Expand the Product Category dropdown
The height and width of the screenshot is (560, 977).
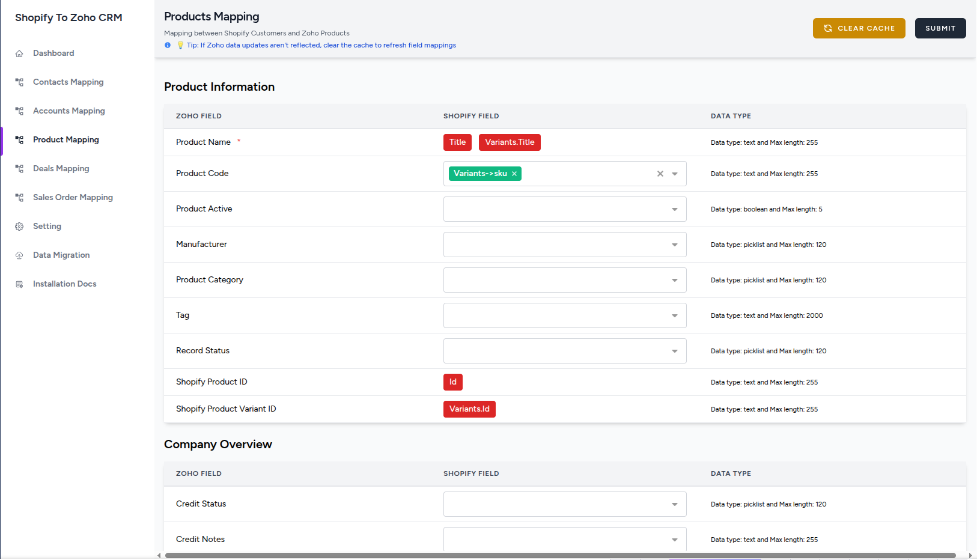(x=674, y=280)
